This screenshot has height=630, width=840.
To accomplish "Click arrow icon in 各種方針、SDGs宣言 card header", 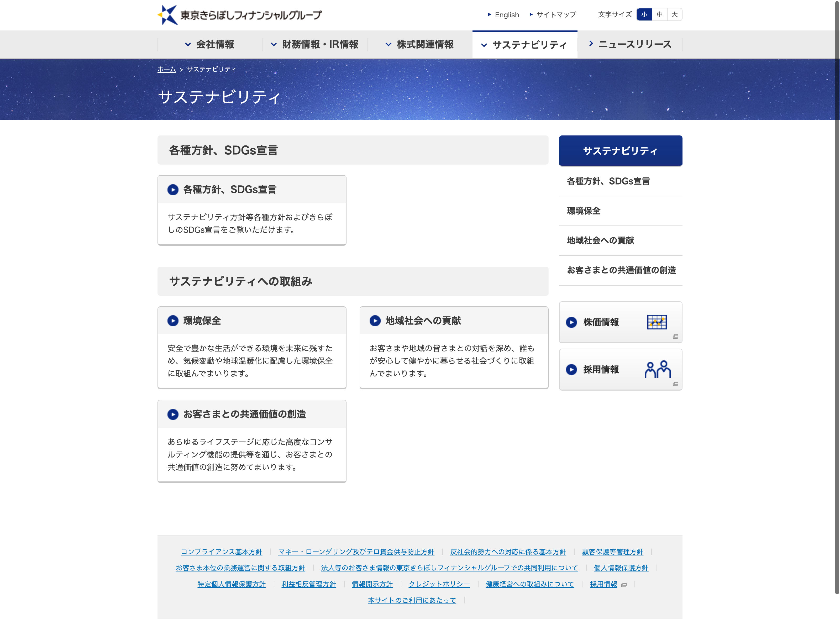I will (173, 190).
